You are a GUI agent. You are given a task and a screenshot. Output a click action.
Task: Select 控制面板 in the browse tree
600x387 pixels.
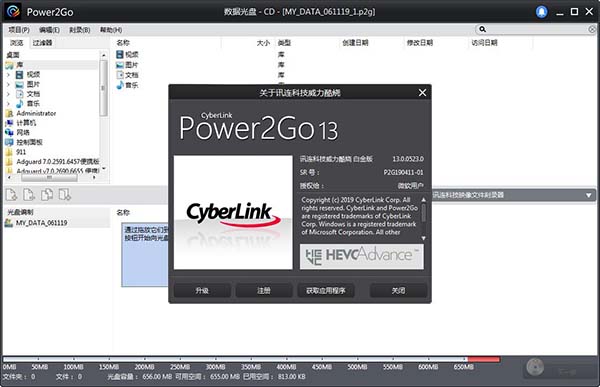(29, 142)
